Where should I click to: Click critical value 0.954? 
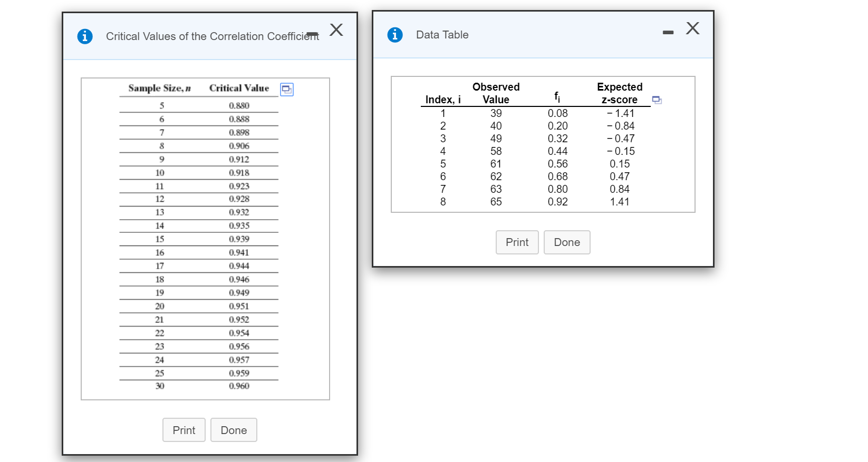coord(239,333)
